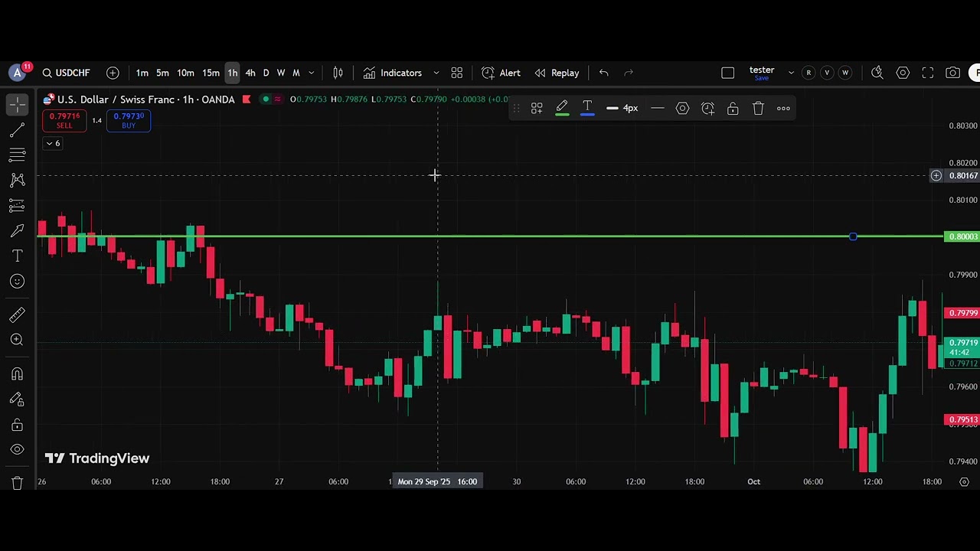Delete the selected horizontal line
The width and height of the screenshot is (980, 551).
point(758,109)
